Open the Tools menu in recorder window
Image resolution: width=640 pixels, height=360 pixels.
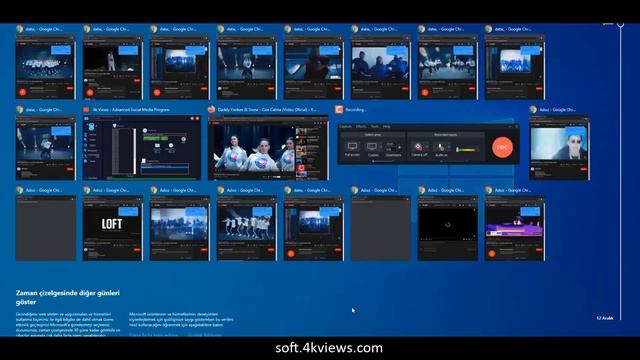click(x=374, y=127)
